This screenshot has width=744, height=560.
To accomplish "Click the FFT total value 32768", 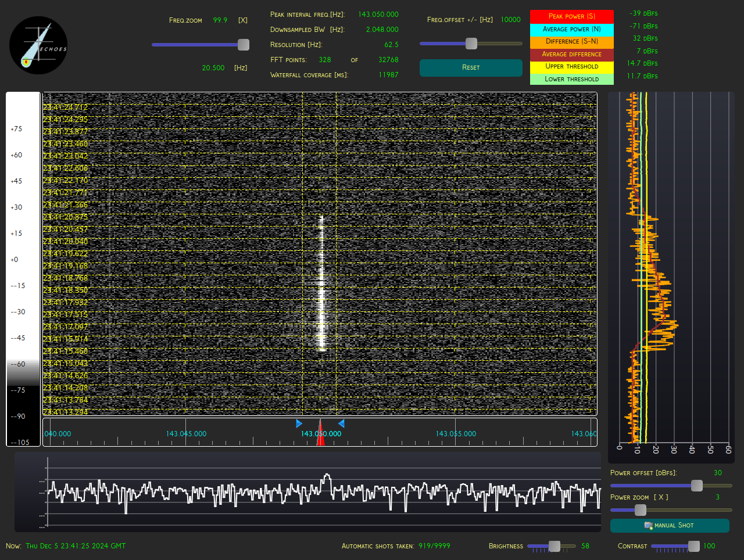I will pos(388,60).
